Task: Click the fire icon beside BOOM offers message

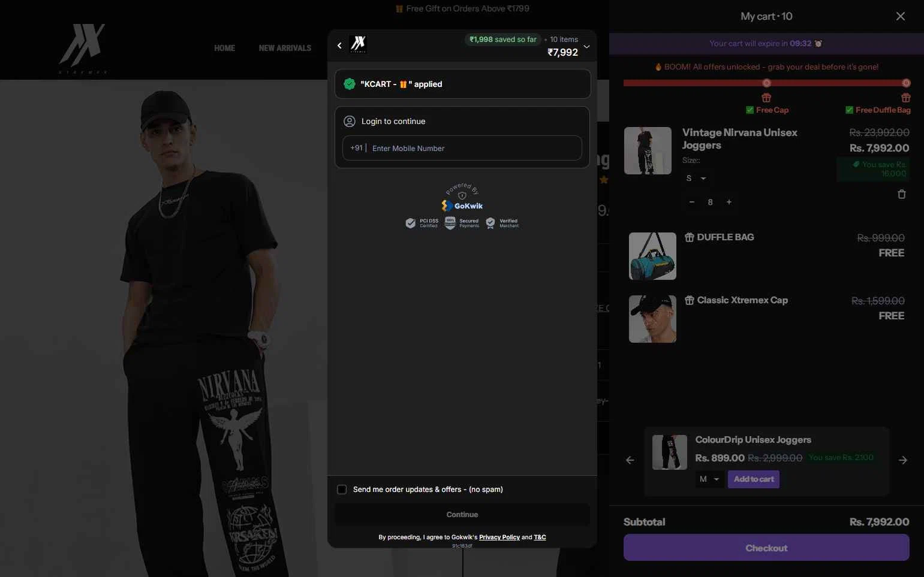Action: click(658, 67)
